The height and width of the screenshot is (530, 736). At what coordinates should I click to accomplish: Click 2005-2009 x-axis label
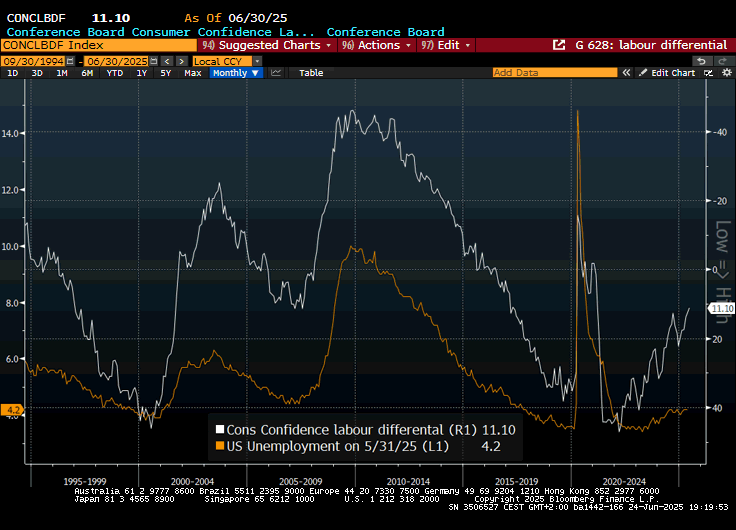pyautogui.click(x=300, y=482)
